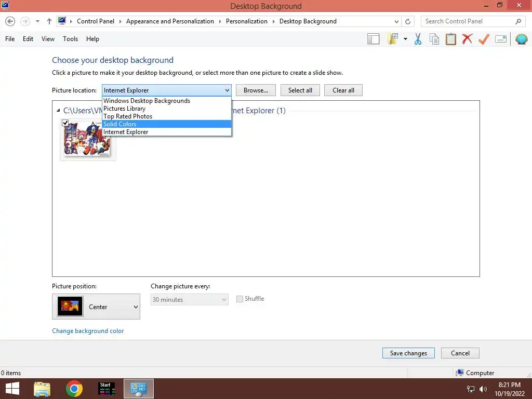
Task: Click the Cut scissors icon
Action: pos(418,39)
